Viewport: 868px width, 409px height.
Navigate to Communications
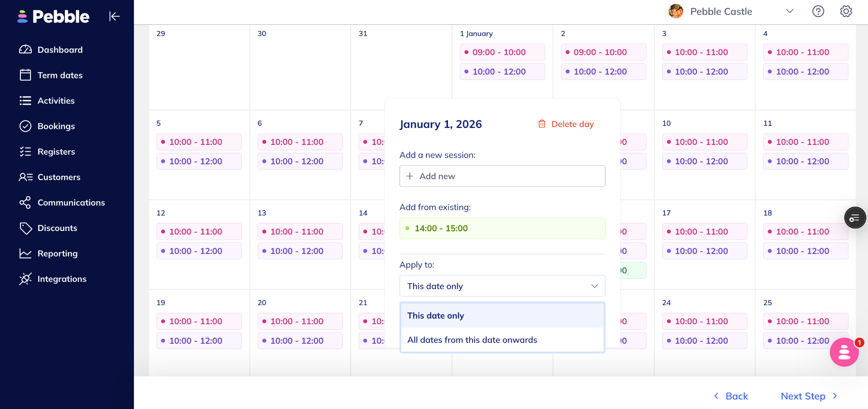pyautogui.click(x=71, y=203)
